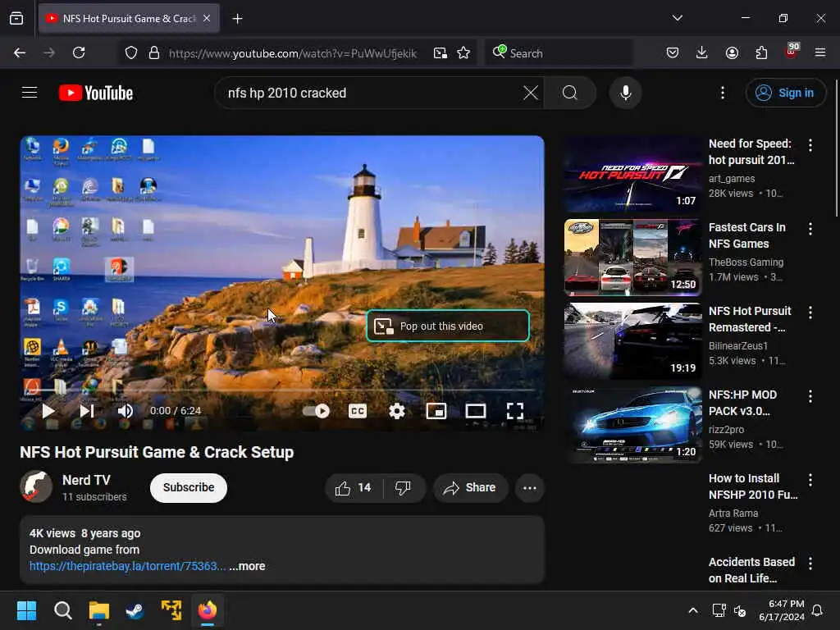Play the video

click(48, 411)
